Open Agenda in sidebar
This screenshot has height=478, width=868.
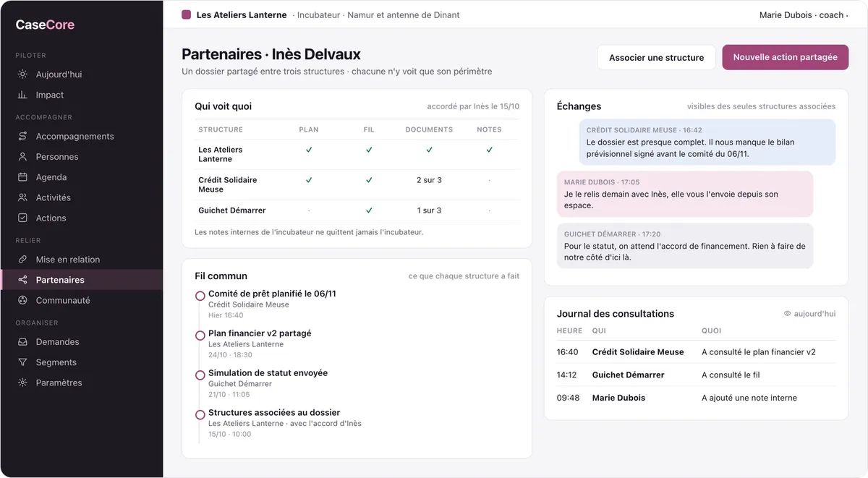81,176
